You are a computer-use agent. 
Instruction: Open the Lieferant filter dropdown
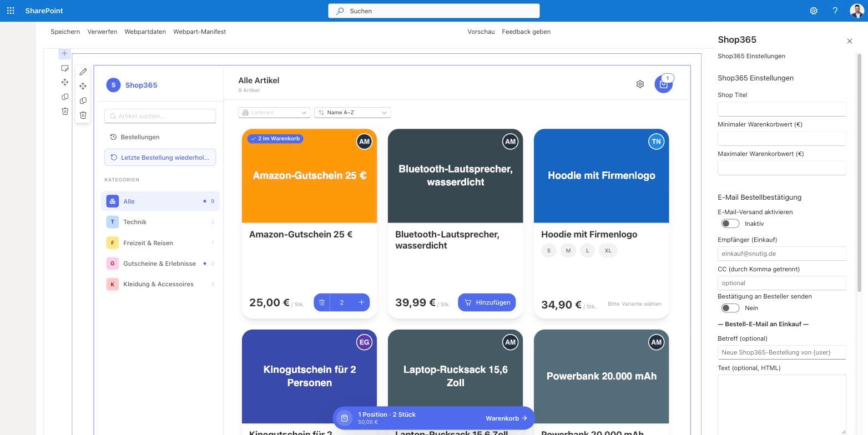[274, 113]
